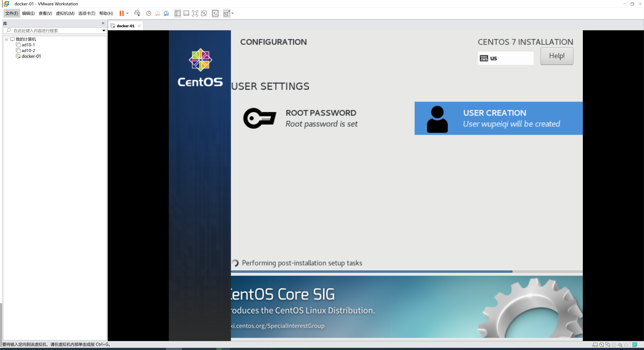
Task: Revert the virtual machine to its snapshot
Action: (x=157, y=13)
